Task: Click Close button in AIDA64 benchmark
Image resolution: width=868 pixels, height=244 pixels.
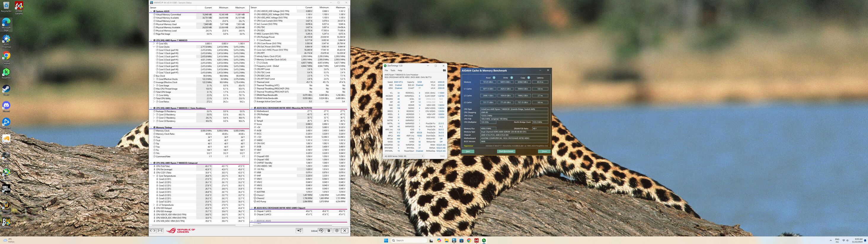Action: coord(544,151)
